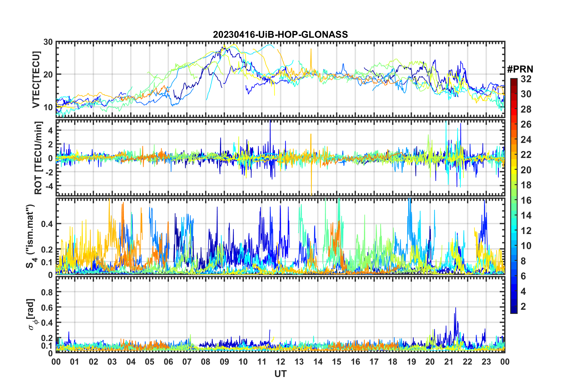561x392 pixels.
Task: Click the PRN colorbar label 22
Action: (526, 155)
